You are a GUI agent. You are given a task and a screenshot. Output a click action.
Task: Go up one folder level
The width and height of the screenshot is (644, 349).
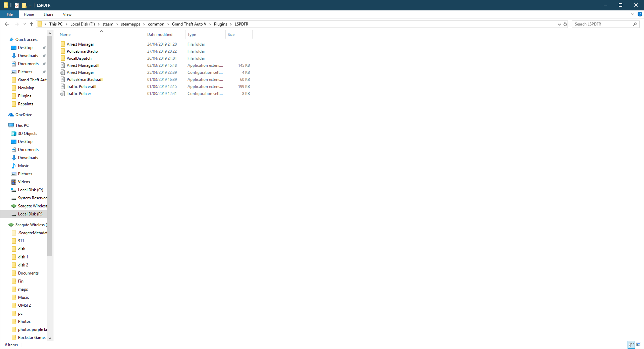(x=32, y=24)
